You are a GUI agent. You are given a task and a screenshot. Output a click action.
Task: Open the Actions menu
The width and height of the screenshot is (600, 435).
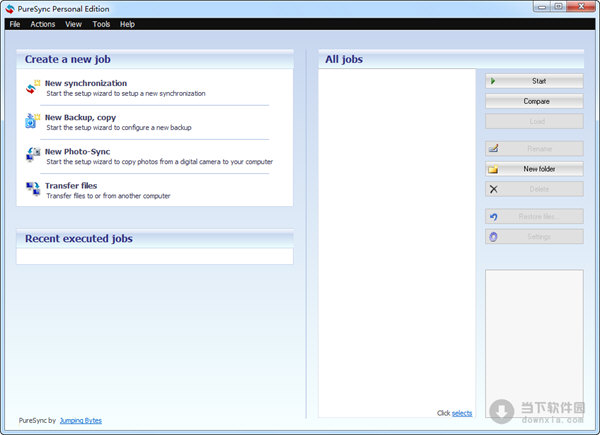(43, 24)
